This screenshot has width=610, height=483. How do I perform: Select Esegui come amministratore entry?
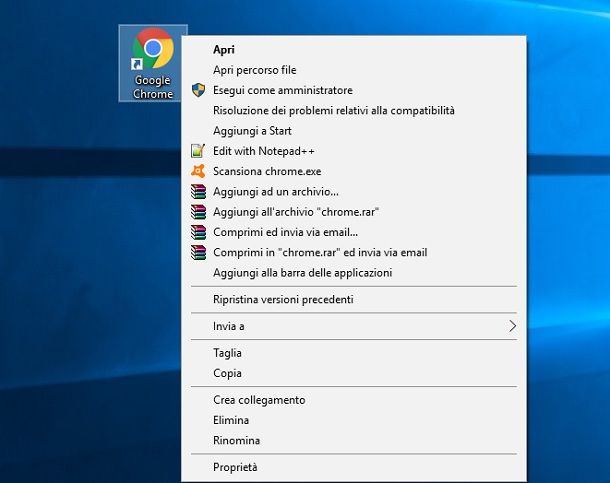354,90
